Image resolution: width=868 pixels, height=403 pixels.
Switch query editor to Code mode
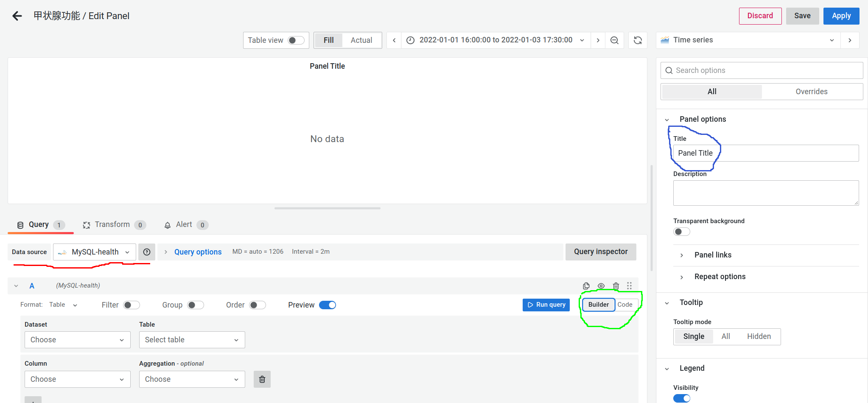[x=625, y=305]
